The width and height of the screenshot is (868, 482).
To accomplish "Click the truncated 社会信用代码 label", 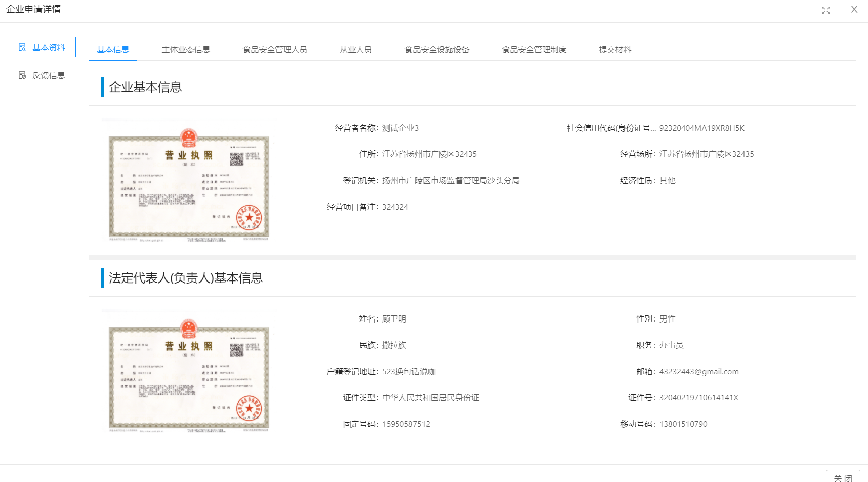I will click(x=611, y=128).
